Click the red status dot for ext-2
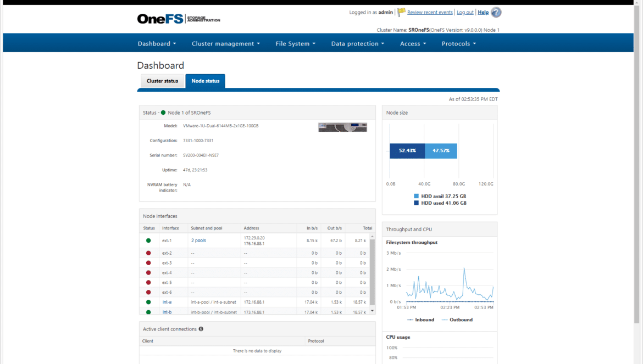The image size is (643, 364). pos(148,253)
